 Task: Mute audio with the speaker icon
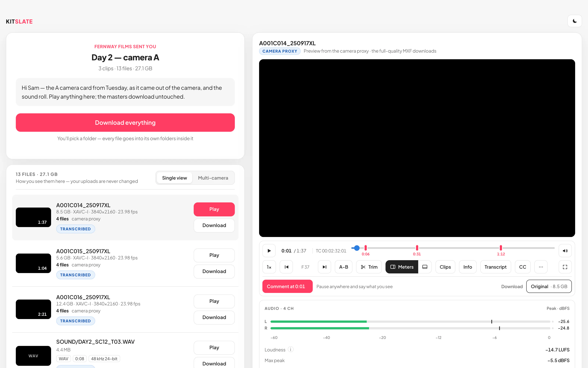click(565, 251)
